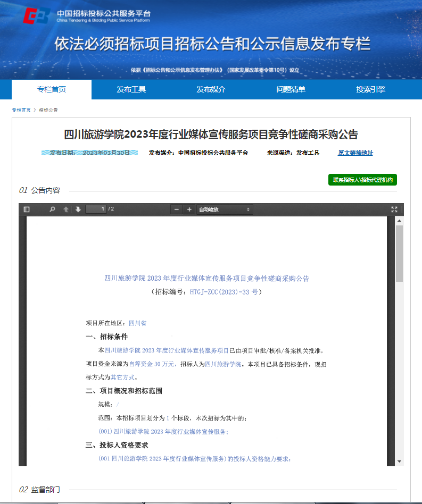The image size is (422, 504).
Task: Open the 发布工具 navigation tab
Action: [131, 89]
